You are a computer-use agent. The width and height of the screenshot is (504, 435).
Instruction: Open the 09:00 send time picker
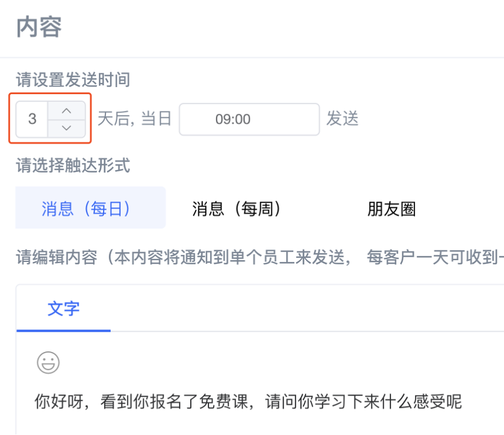click(249, 119)
